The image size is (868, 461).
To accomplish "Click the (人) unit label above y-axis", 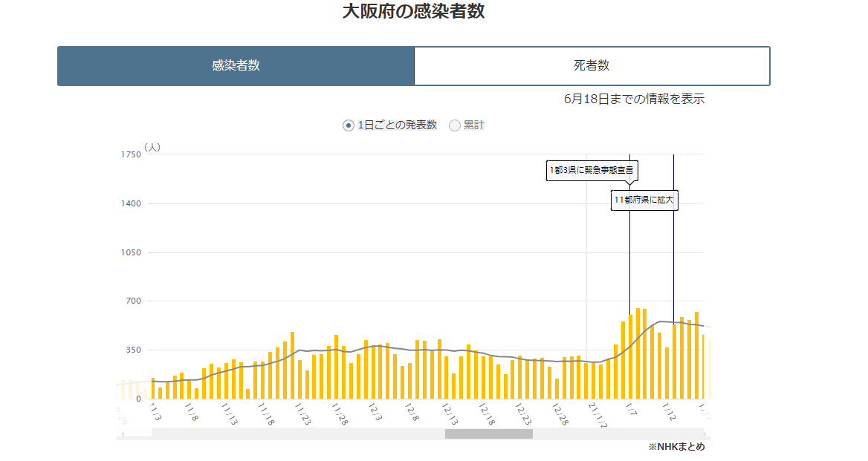I will point(152,148).
